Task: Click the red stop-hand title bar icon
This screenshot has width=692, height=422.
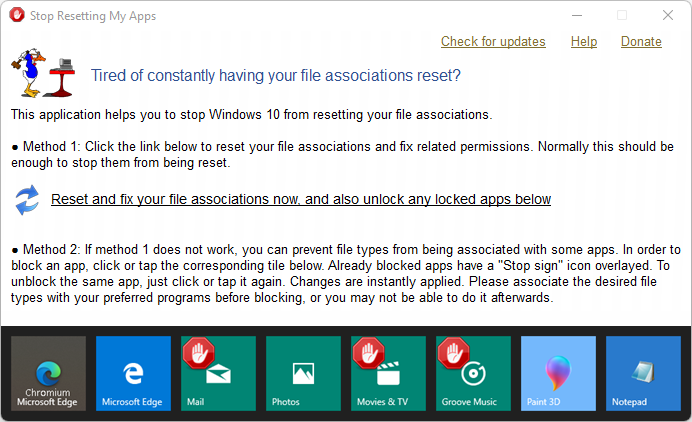Action: [x=17, y=15]
